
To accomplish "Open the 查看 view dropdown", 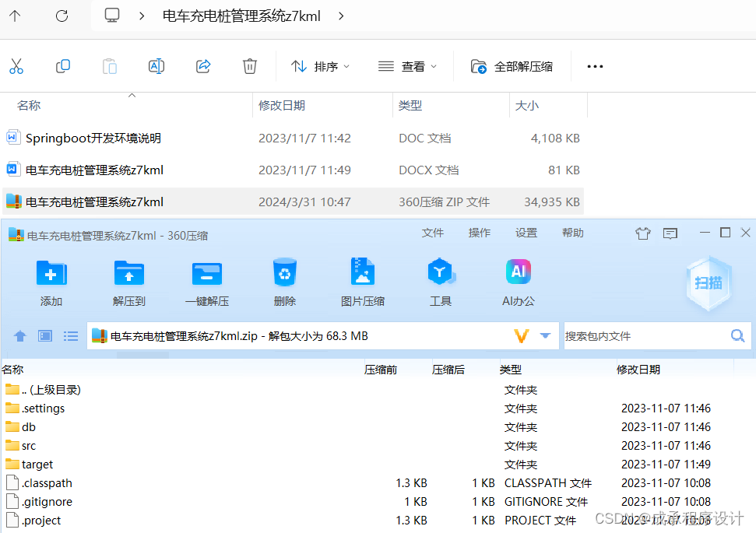I will (x=407, y=66).
